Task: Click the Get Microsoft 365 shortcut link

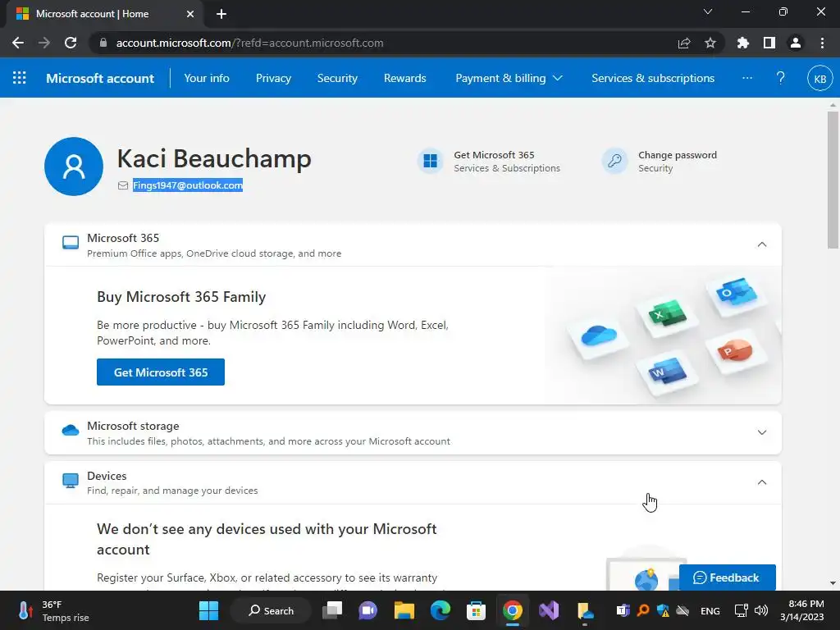Action: 493,155
